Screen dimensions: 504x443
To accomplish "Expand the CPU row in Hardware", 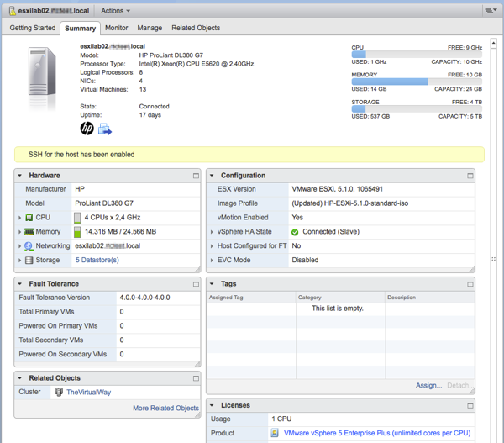I will coord(19,218).
